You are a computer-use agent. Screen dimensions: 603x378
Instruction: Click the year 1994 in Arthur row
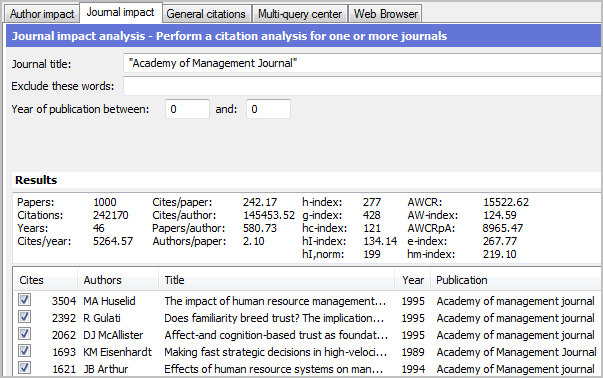coord(413,369)
